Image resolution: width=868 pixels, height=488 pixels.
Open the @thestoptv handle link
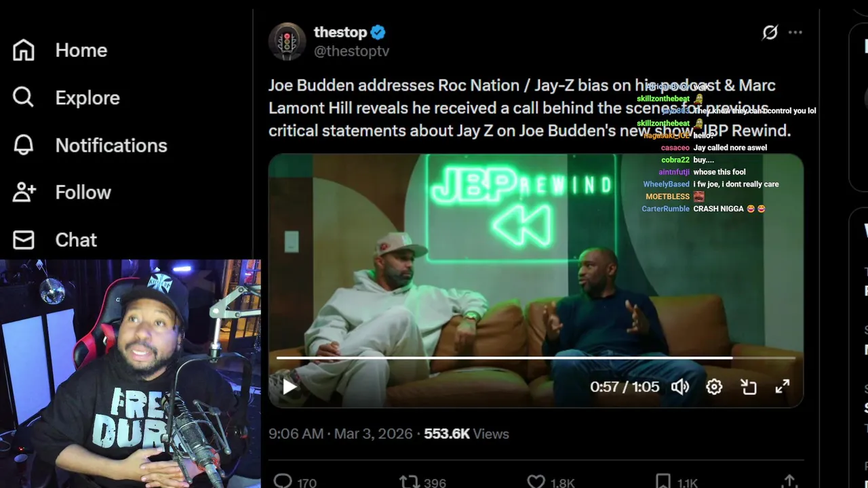(351, 51)
